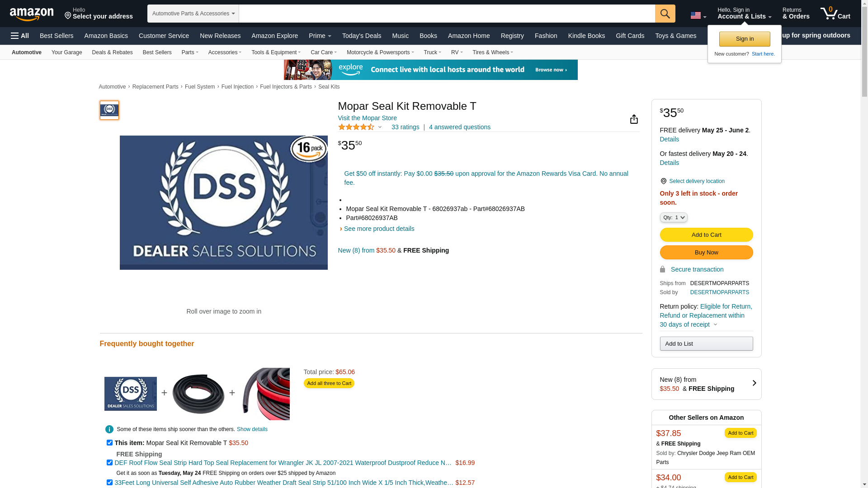The height and width of the screenshot is (488, 868).
Task: Expand the Tools & Equipment menu
Action: tap(276, 52)
